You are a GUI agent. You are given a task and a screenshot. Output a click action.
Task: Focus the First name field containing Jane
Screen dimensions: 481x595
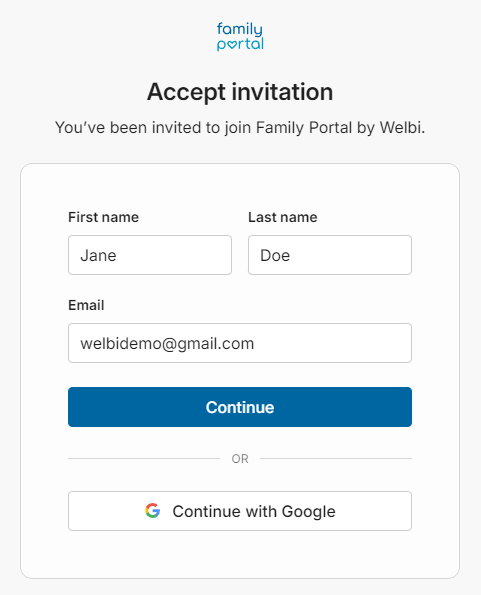150,255
